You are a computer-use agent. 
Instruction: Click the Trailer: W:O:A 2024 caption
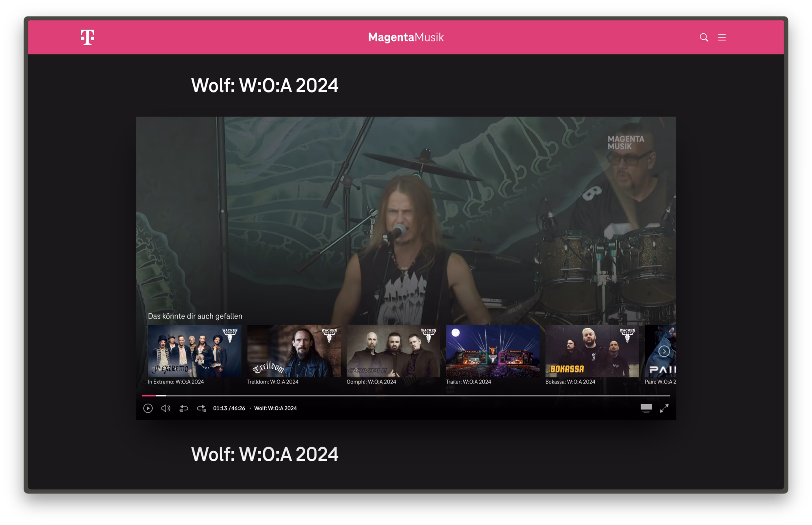pos(469,382)
